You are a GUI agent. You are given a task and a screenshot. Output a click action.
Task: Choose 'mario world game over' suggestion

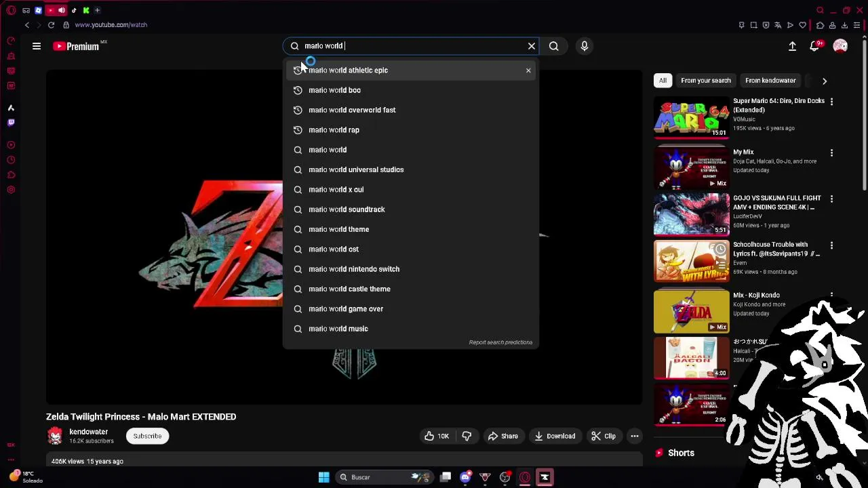point(411,309)
